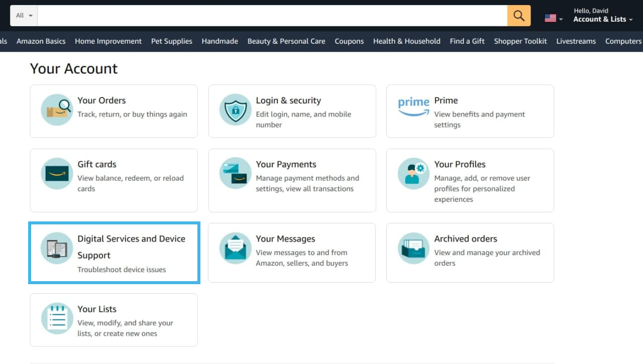Click the Your Profiles person icon
Screen dimensions: 643x364
coord(413,173)
